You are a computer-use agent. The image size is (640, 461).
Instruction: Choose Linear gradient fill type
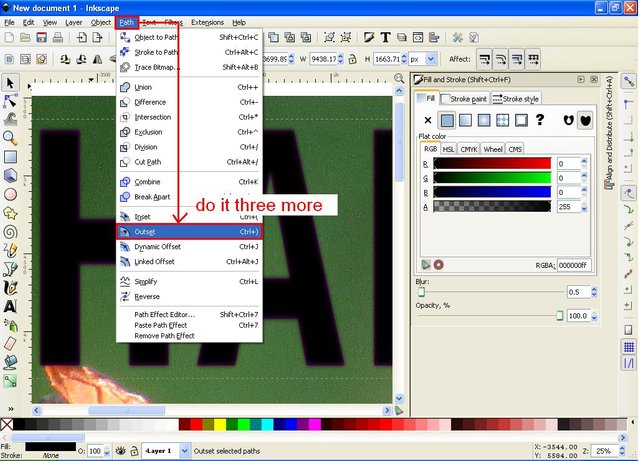pyautogui.click(x=465, y=120)
